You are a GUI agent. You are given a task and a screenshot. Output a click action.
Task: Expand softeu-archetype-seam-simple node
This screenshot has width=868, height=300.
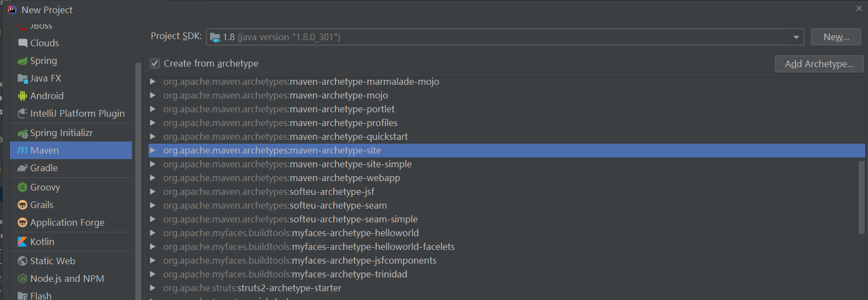click(x=153, y=219)
